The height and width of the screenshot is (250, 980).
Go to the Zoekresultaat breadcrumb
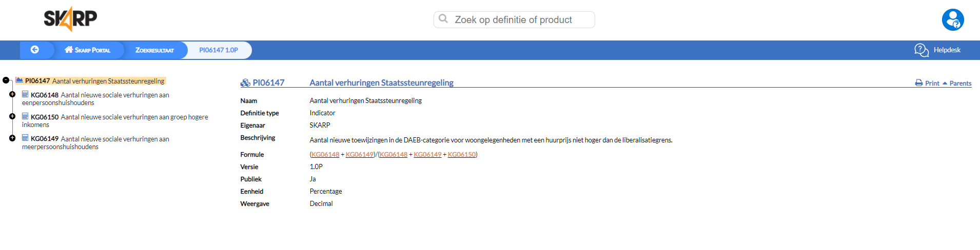[x=154, y=50]
